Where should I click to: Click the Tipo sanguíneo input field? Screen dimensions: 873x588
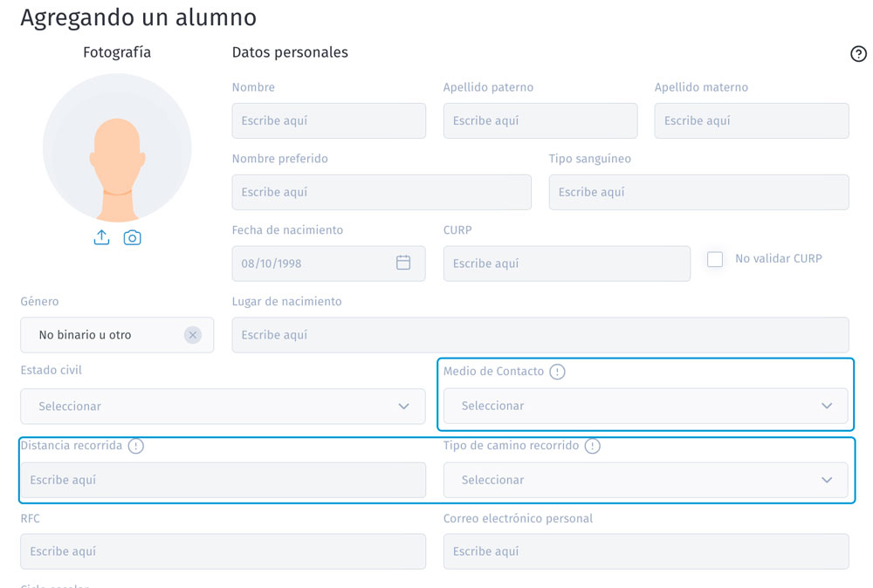698,192
